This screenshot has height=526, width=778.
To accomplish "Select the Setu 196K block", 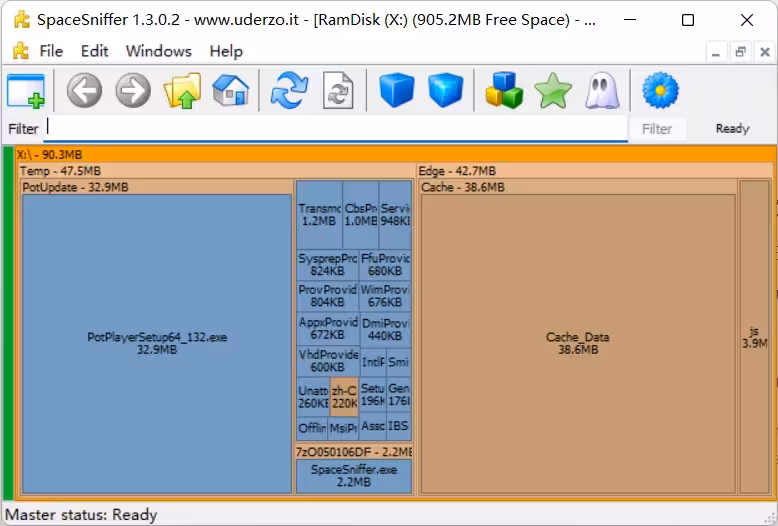I will [373, 394].
